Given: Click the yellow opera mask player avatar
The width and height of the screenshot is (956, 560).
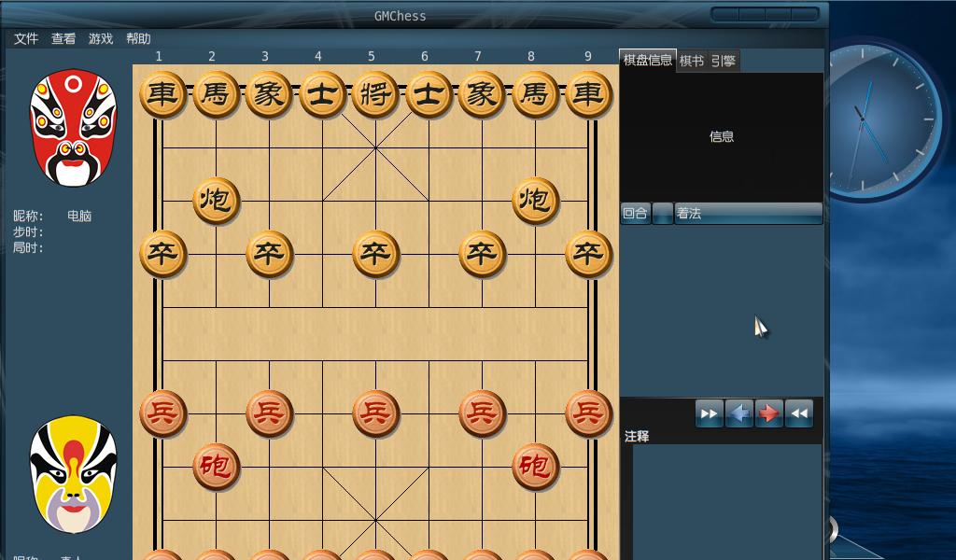Looking at the screenshot, I should pos(73,475).
